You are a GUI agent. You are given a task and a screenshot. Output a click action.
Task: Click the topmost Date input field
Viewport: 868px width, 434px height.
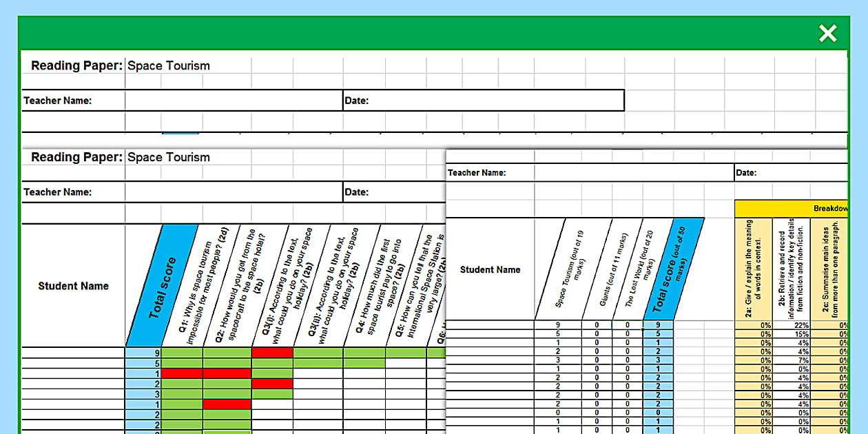tap(482, 101)
